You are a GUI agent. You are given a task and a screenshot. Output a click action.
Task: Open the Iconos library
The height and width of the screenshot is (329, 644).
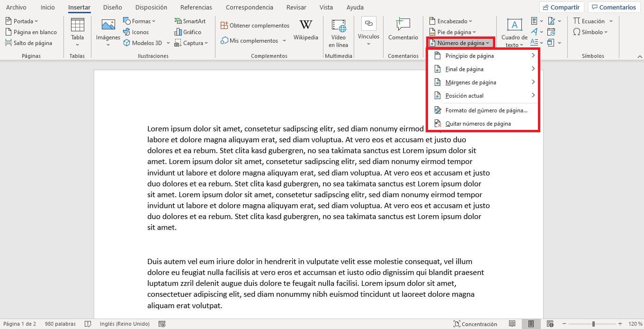(x=136, y=32)
